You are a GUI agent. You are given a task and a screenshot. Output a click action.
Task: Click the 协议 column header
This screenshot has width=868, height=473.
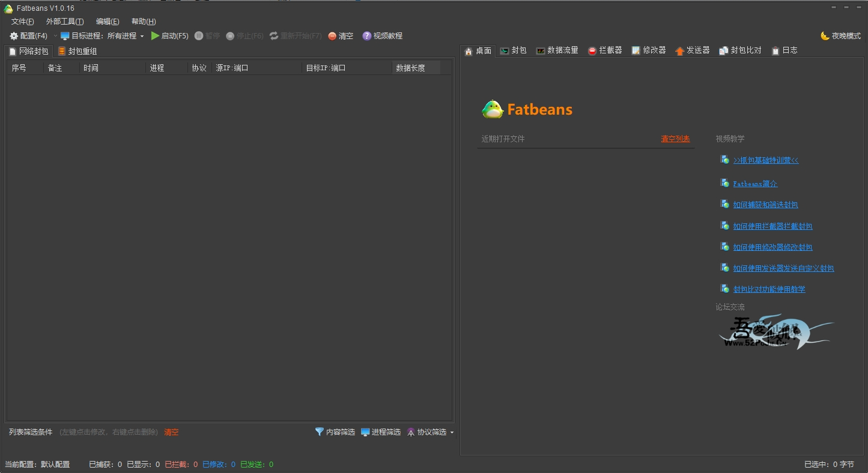tap(199, 68)
